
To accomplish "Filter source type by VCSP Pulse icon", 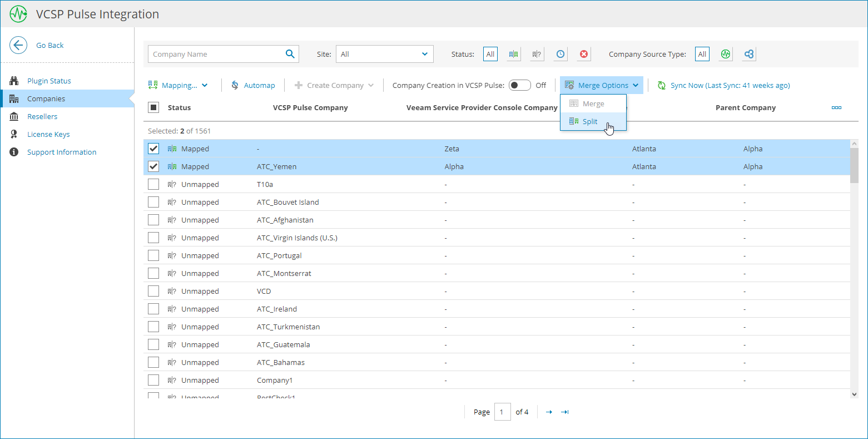I will point(725,54).
